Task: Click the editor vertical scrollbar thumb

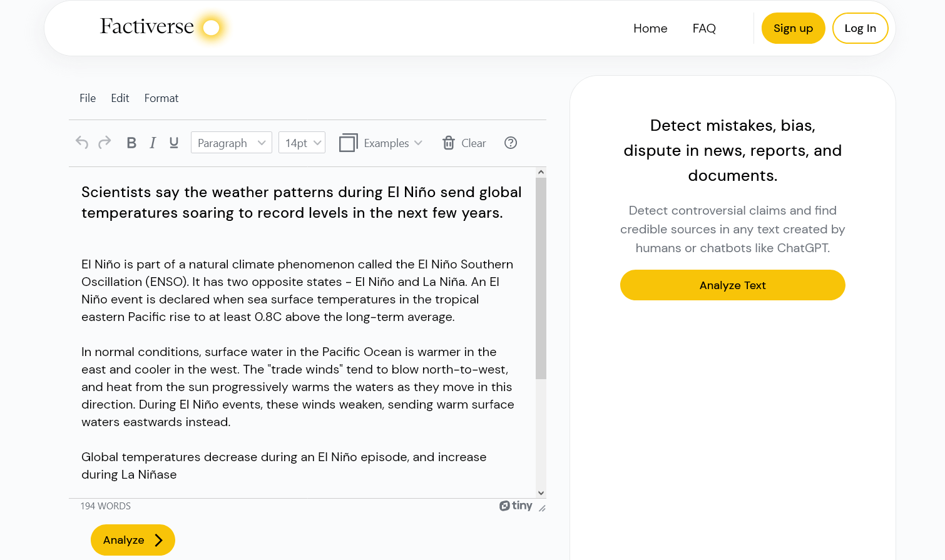Action: (541, 278)
